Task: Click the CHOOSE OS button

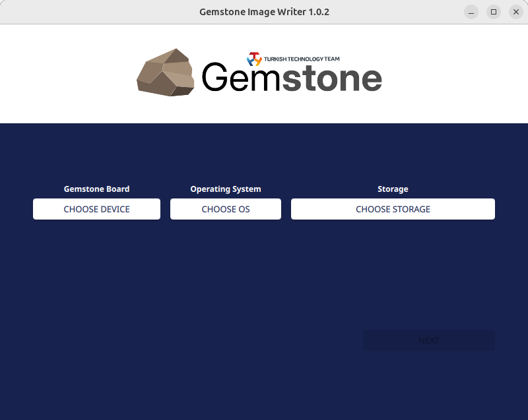Action: 226,209
